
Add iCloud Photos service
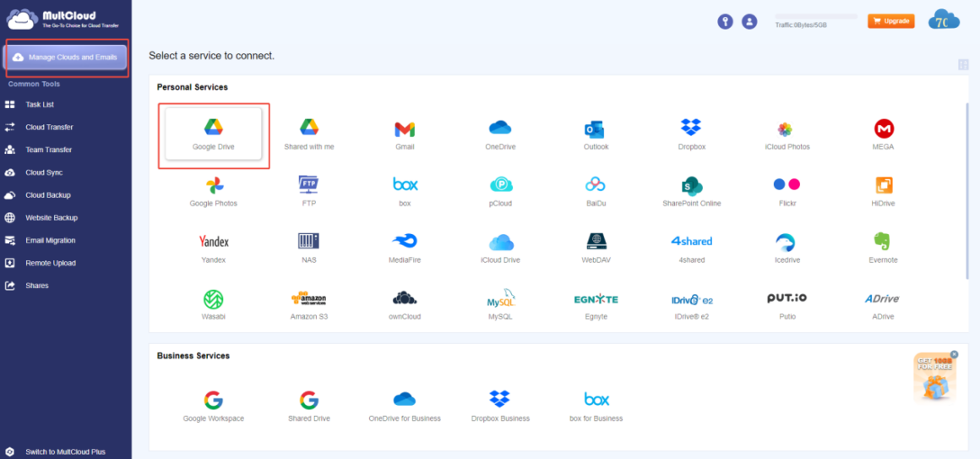click(787, 134)
